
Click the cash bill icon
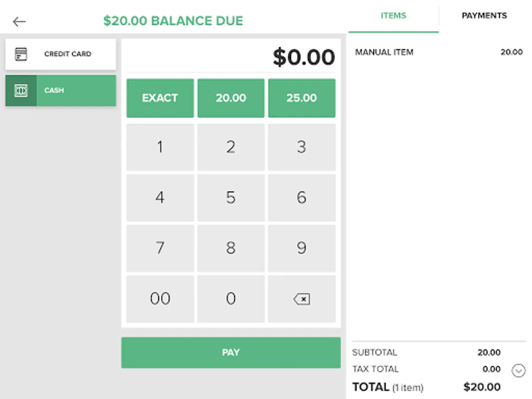(21, 90)
